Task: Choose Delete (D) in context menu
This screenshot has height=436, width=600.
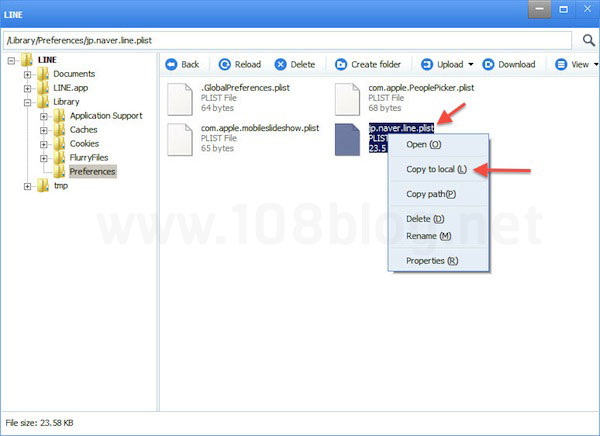Action: pyautogui.click(x=439, y=219)
